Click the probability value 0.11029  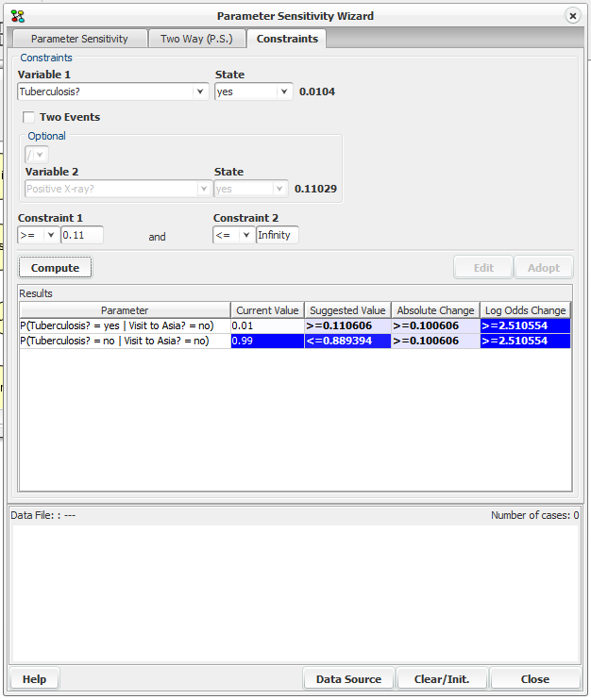point(315,189)
